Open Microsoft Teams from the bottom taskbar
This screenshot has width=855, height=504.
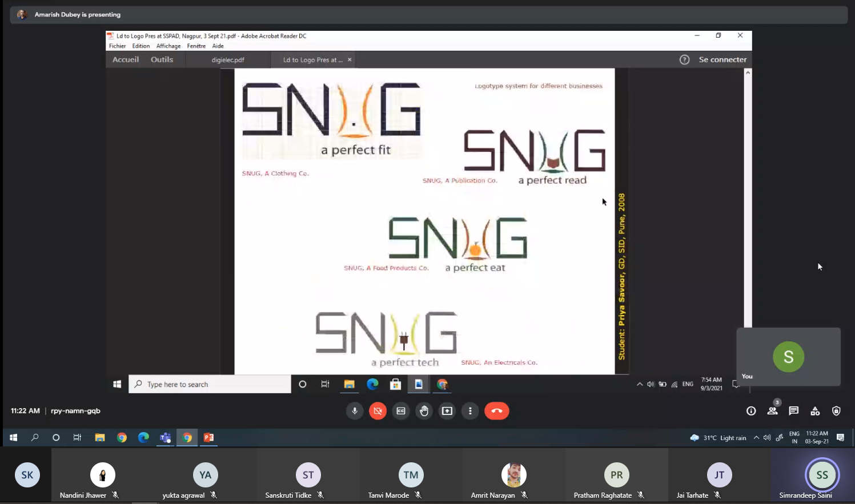point(166,438)
